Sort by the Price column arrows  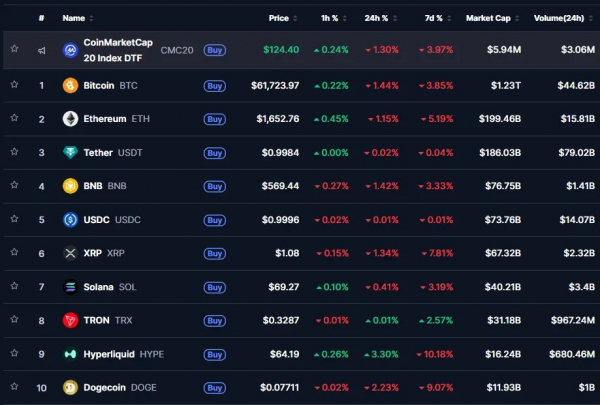coord(295,18)
